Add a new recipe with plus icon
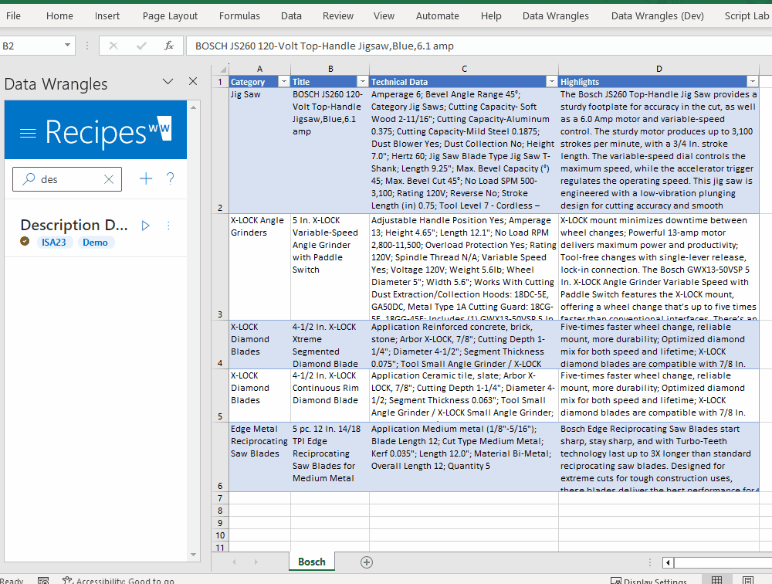This screenshot has height=584, width=772. pos(146,178)
